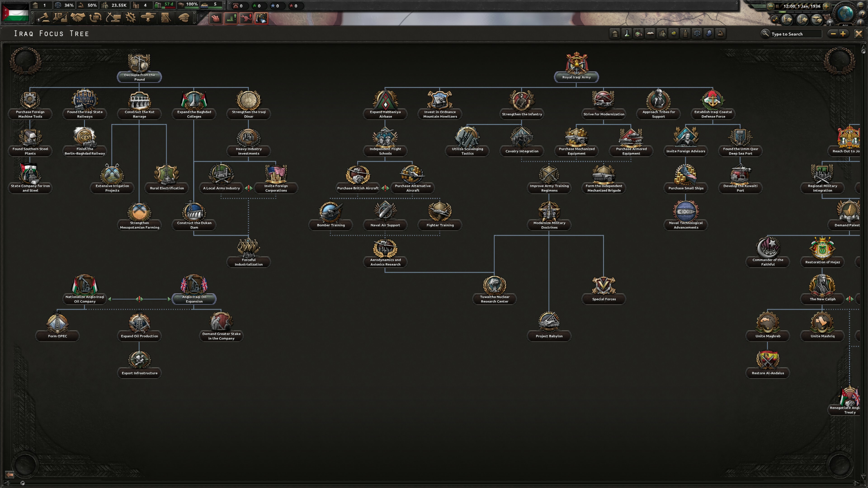
Task: Toggle the political focus filter bank icon
Action: tap(615, 34)
